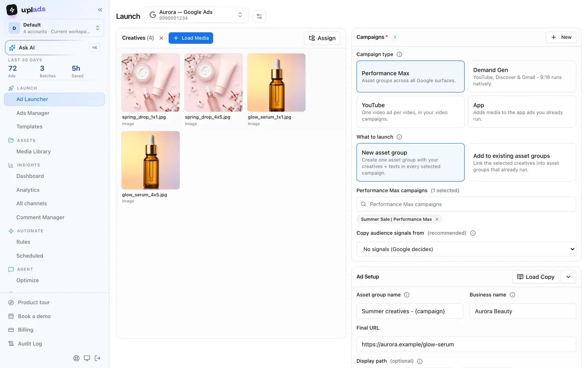Click What to launch info icon
Image resolution: width=588 pixels, height=368 pixels.
[399, 137]
